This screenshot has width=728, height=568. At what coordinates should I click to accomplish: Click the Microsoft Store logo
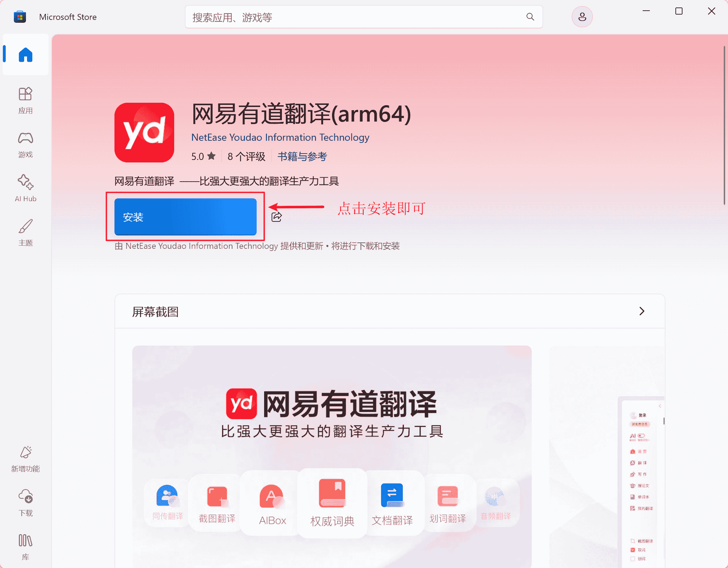20,17
